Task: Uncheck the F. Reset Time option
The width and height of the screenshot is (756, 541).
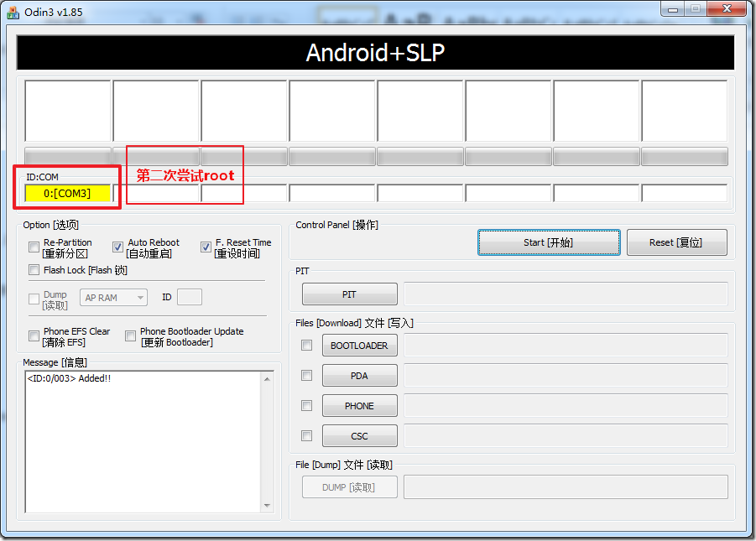Action: coord(206,247)
